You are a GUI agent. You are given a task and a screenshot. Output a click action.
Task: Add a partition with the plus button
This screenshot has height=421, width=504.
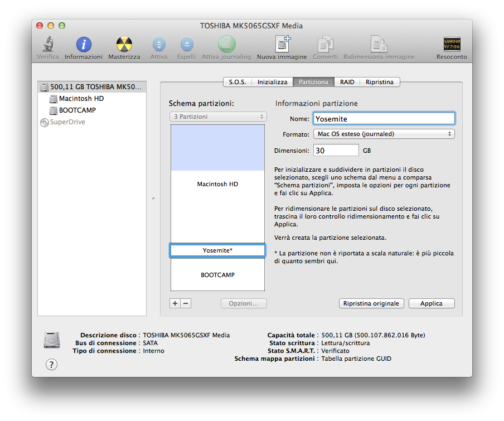tap(175, 303)
